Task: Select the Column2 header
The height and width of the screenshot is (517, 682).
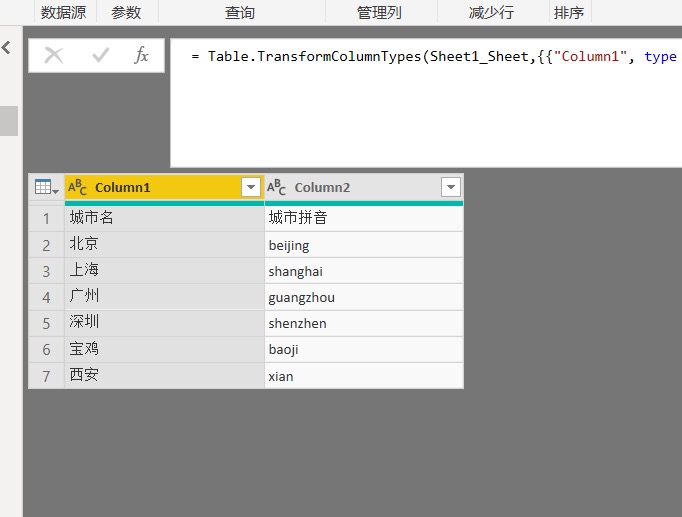Action: point(364,187)
